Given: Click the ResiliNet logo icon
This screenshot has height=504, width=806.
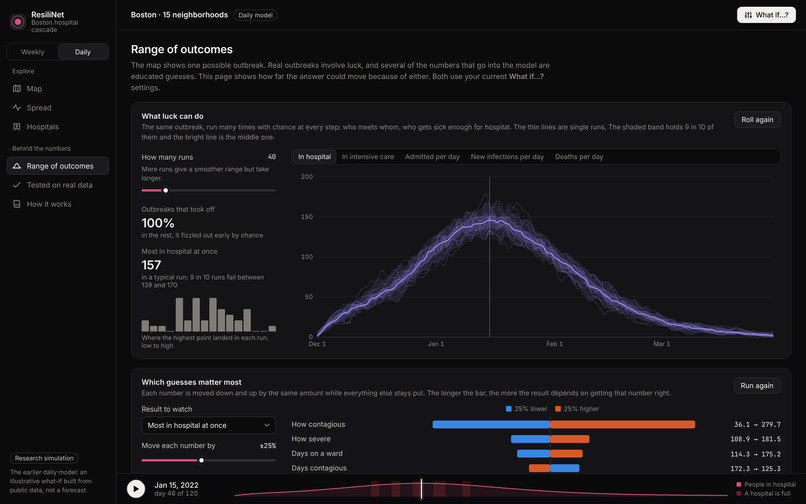Looking at the screenshot, I should click(x=18, y=22).
